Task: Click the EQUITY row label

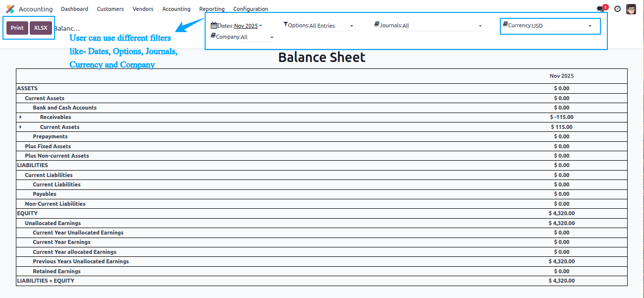Action: (x=27, y=213)
